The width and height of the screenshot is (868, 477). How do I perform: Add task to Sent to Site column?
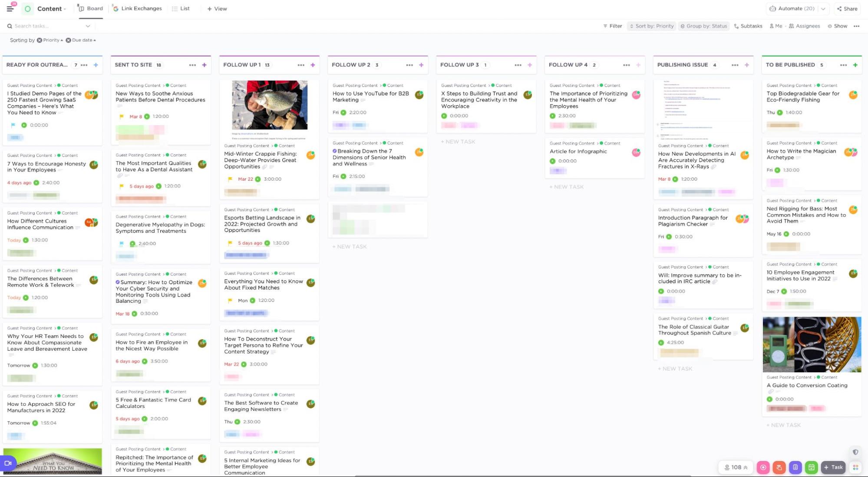[204, 65]
